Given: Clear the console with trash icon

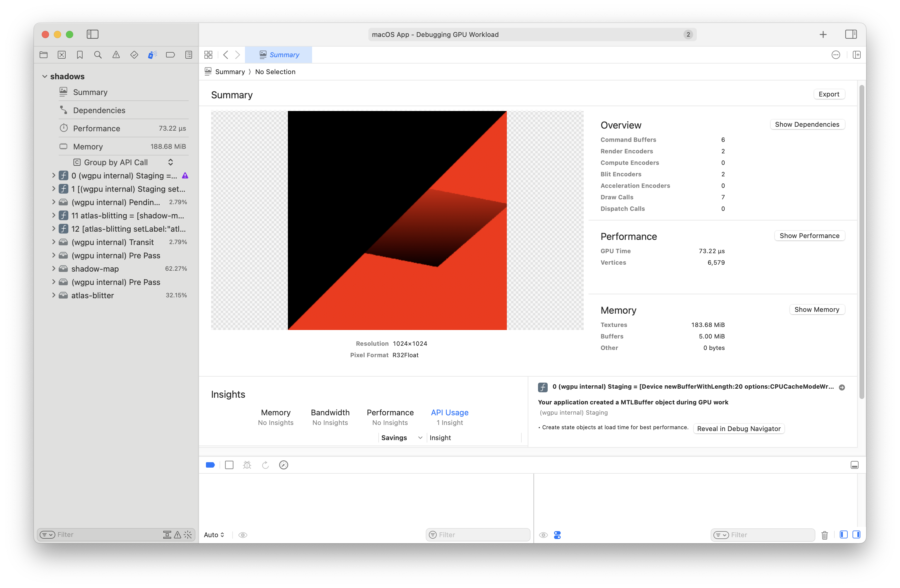Looking at the screenshot, I should point(825,535).
